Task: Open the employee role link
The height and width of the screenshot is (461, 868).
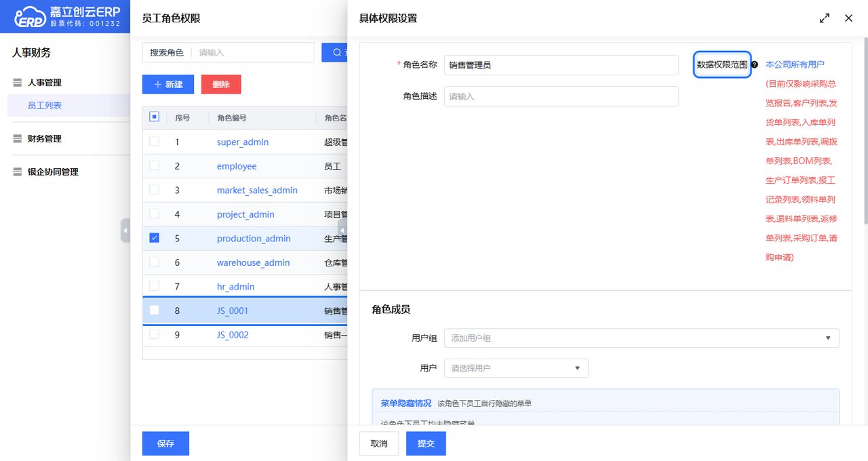Action: click(237, 166)
